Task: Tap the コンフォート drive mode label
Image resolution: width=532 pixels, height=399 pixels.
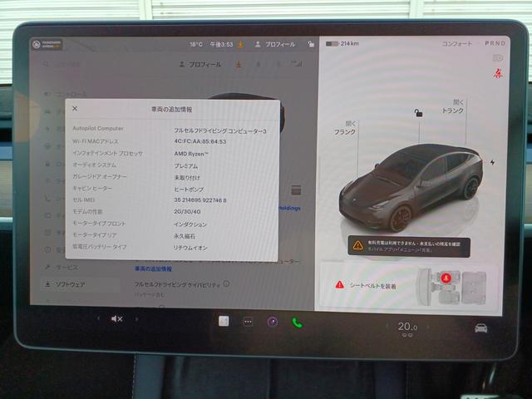Action: point(456,44)
